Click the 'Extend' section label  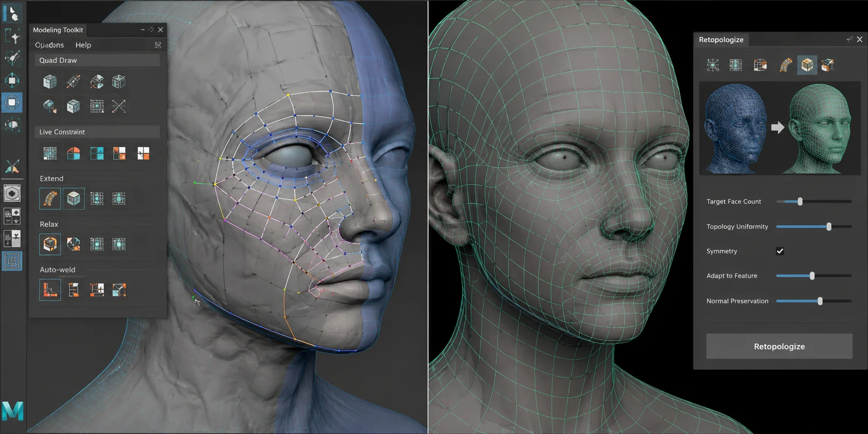click(51, 179)
